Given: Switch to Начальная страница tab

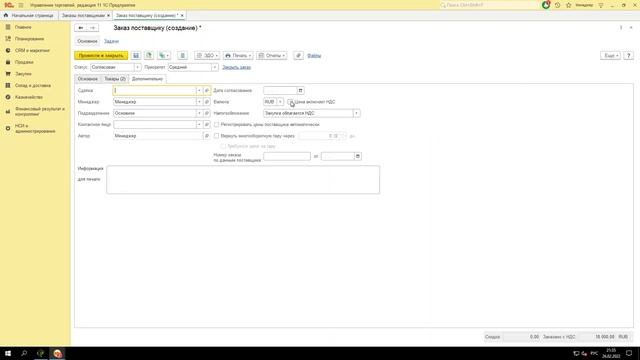Looking at the screenshot, I should coord(29,15).
